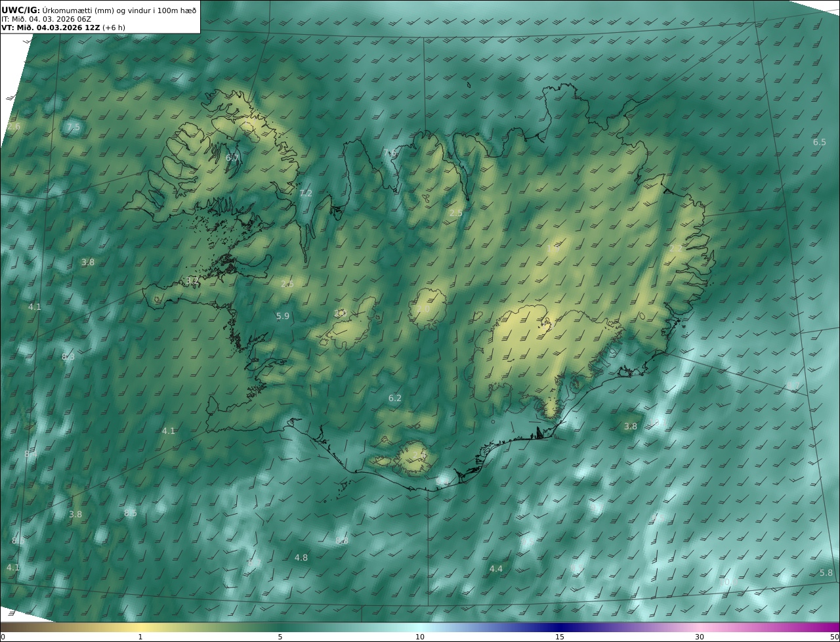Image resolution: width=840 pixels, height=642 pixels.
Task: Select the 6.2 value label in south Iceland
Action: pyautogui.click(x=395, y=398)
